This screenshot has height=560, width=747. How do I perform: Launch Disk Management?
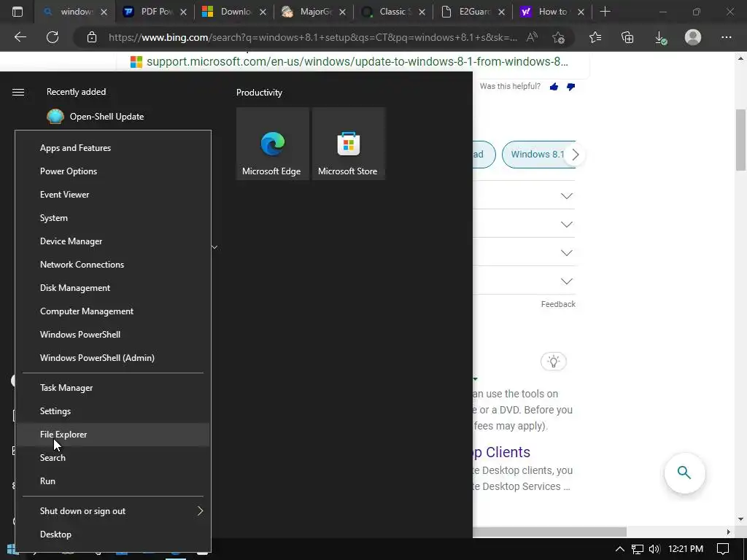point(113,288)
